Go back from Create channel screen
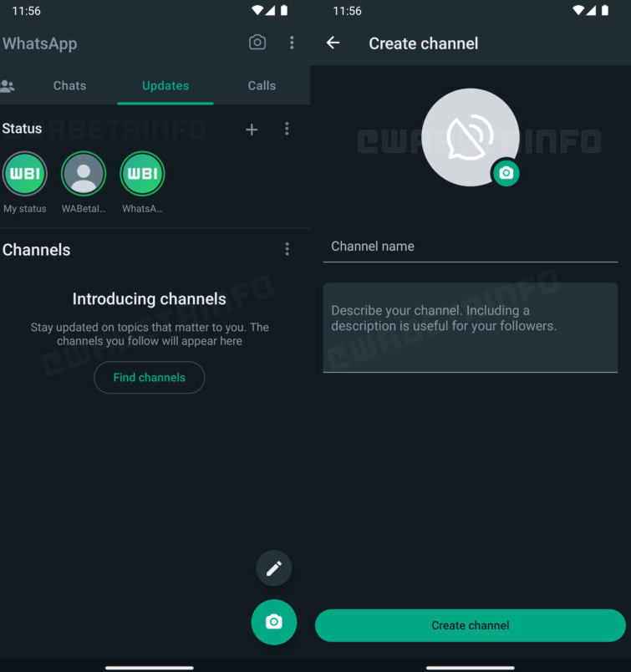 point(333,43)
